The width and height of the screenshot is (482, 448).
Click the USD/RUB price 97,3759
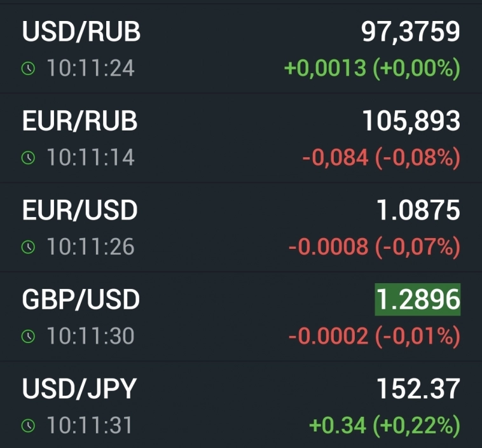(x=410, y=32)
